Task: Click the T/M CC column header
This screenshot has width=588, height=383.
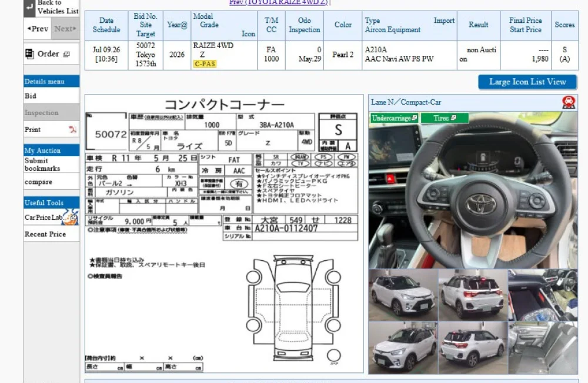Action: pos(271,25)
